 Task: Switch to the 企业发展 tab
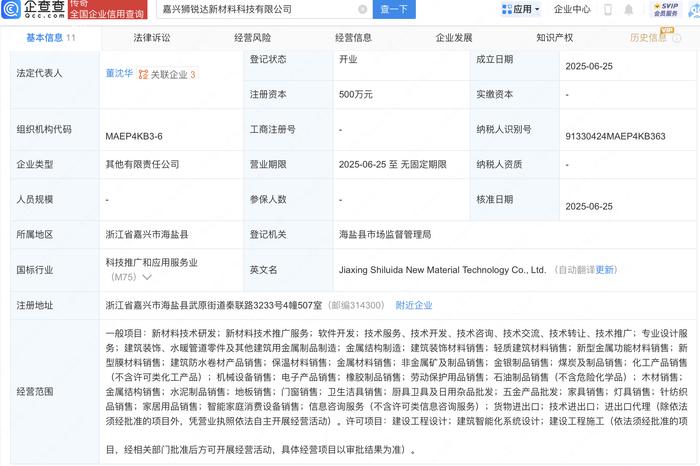[454, 38]
